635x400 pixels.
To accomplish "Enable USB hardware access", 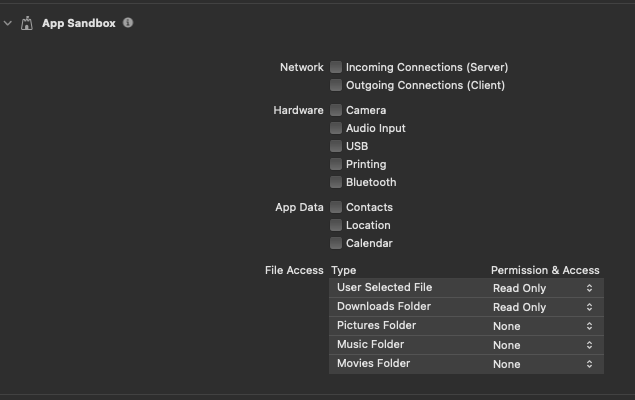I will coord(336,146).
